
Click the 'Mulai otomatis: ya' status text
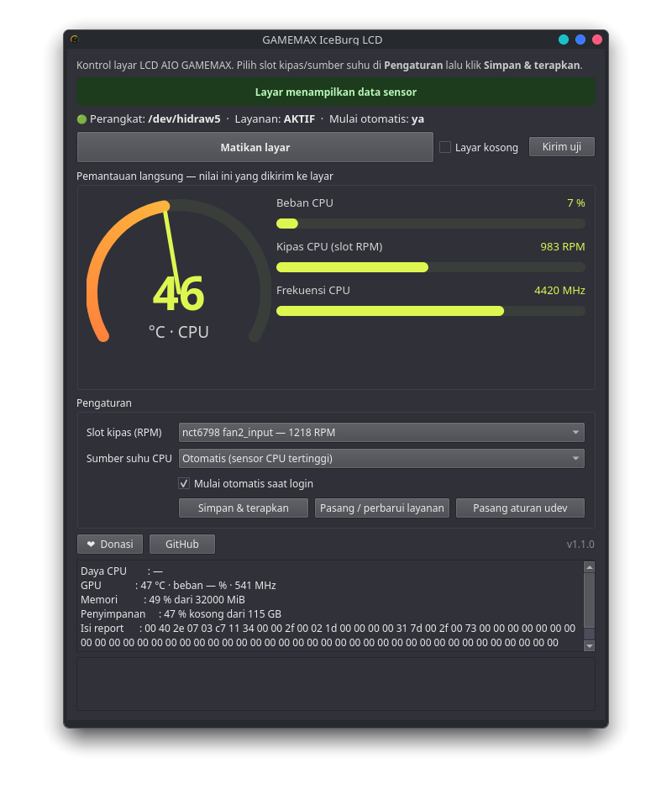[x=376, y=118]
